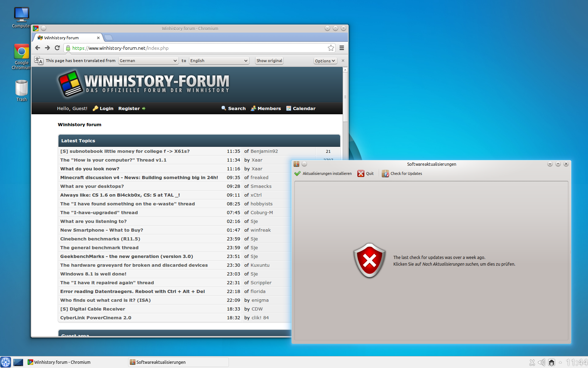This screenshot has height=368, width=588.
Task: Open topic 'What do you look now?'
Action: pyautogui.click(x=90, y=169)
